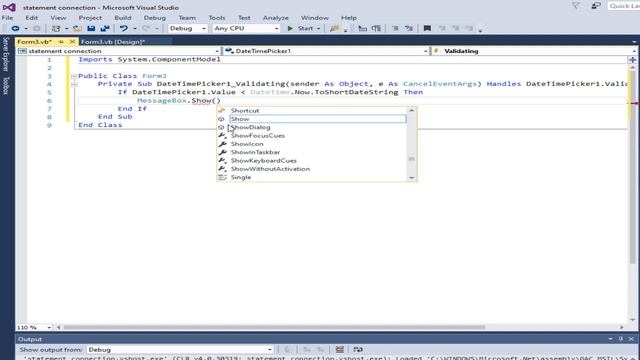
Task: Open the Help menu
Action: (x=349, y=18)
